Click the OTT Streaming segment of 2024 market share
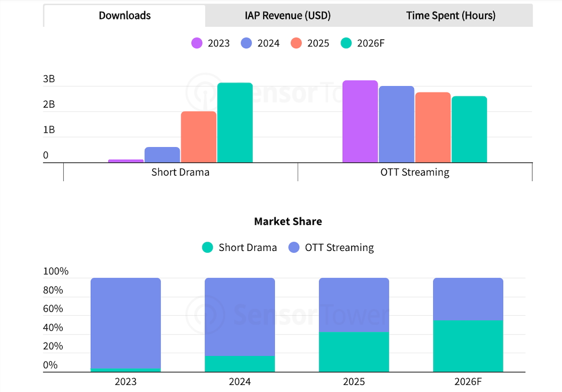The width and height of the screenshot is (562, 392). point(240,317)
